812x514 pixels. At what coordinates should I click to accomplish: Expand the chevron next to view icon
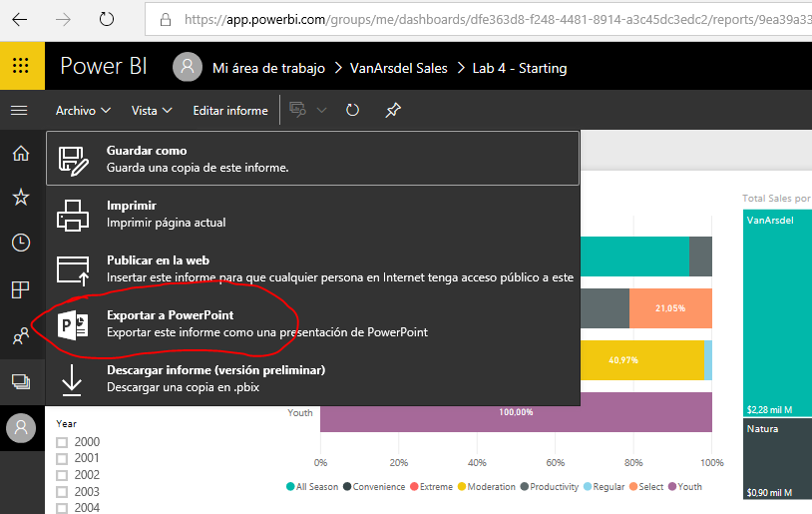click(321, 111)
